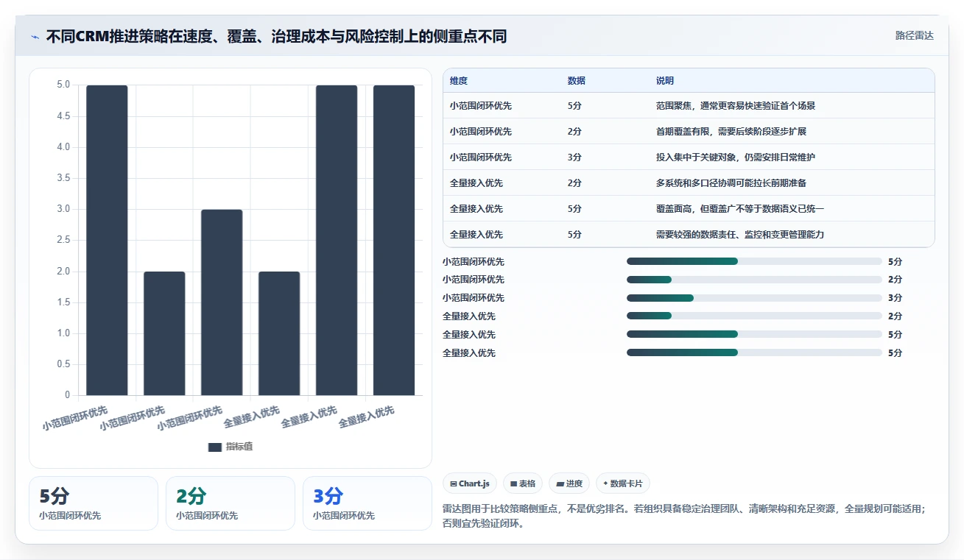
Task: Open the 5分 summary card
Action: pyautogui.click(x=94, y=503)
